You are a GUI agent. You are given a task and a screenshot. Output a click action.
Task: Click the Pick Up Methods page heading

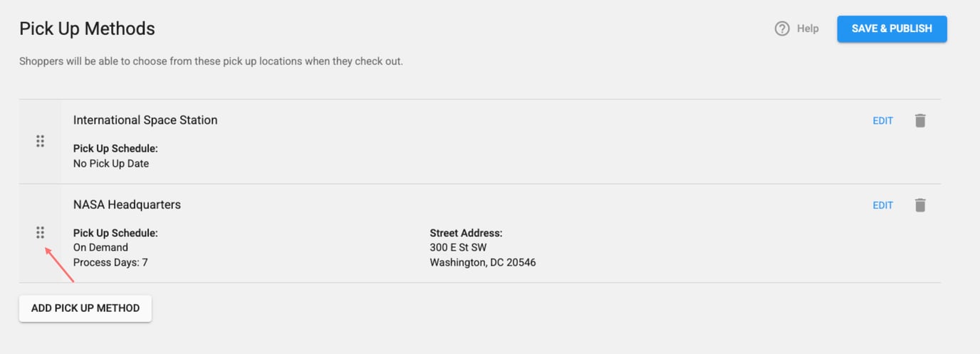point(87,28)
